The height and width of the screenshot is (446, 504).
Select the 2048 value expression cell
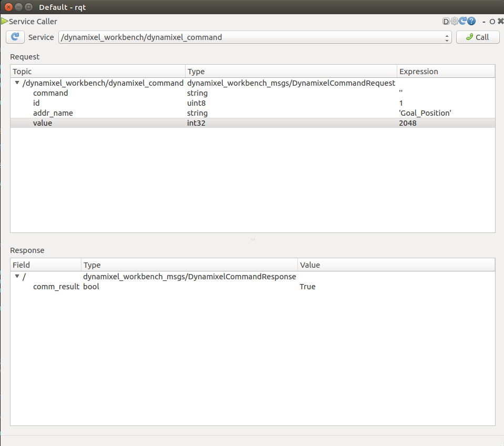coord(408,123)
